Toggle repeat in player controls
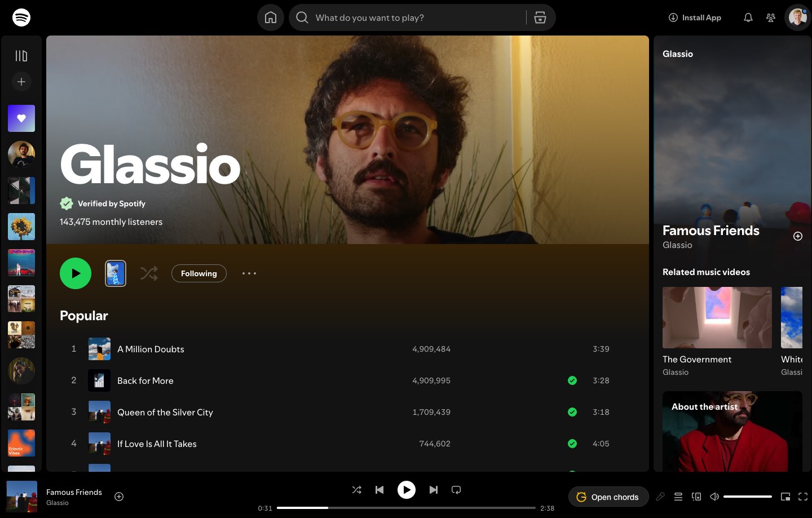812x518 pixels. [x=456, y=490]
